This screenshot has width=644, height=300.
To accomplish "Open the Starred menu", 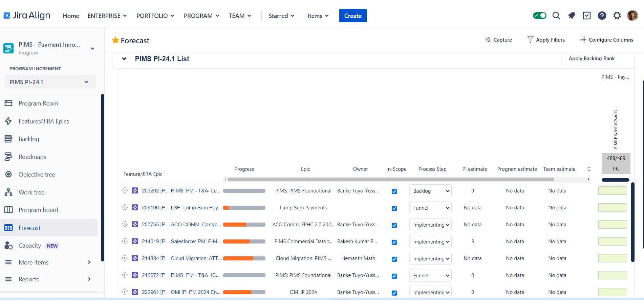I will point(281,16).
